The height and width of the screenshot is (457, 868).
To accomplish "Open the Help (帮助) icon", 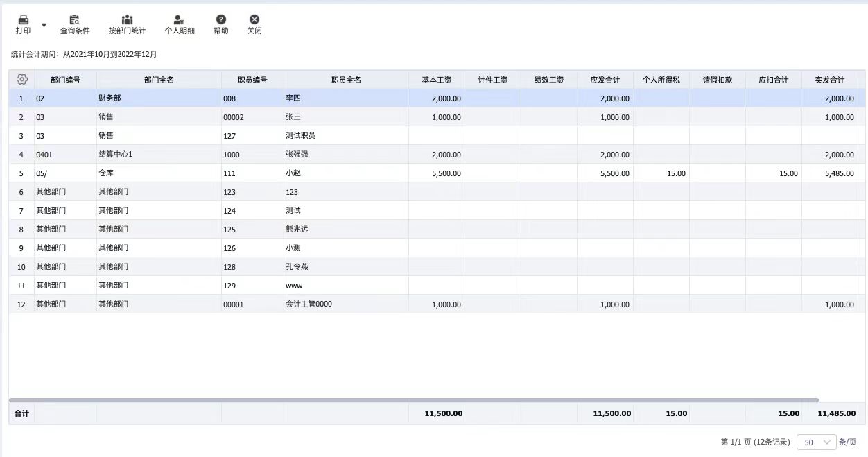I will click(220, 20).
